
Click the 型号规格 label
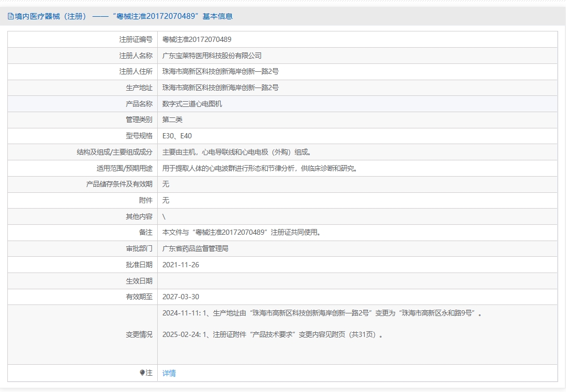pyautogui.click(x=139, y=136)
